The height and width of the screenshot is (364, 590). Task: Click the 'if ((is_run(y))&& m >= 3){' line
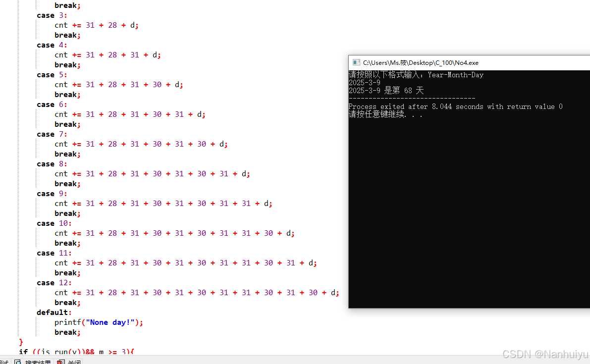click(77, 352)
